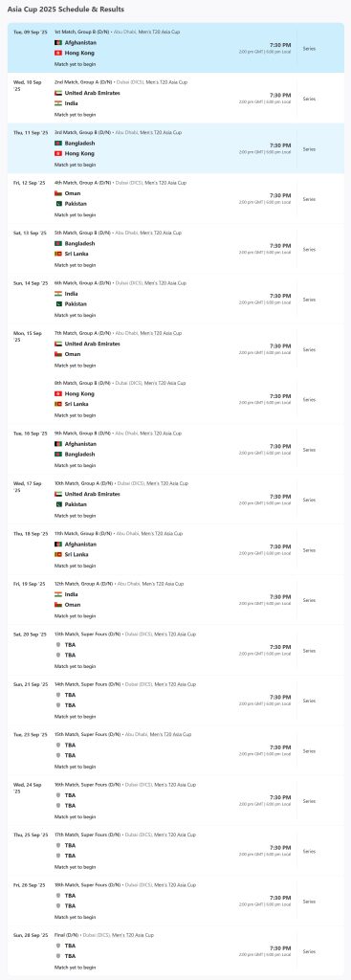The height and width of the screenshot is (980, 351).
Task: Click Sri Lanka flag in 5th Match
Action: 58,254
